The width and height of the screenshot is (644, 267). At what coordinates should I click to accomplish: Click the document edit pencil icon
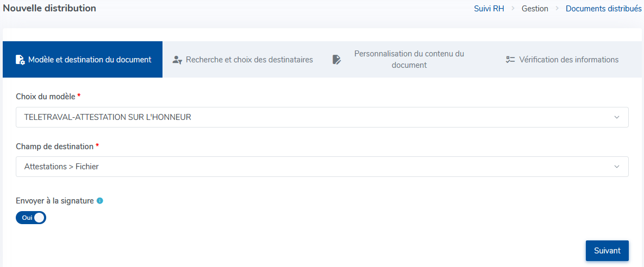[336, 60]
